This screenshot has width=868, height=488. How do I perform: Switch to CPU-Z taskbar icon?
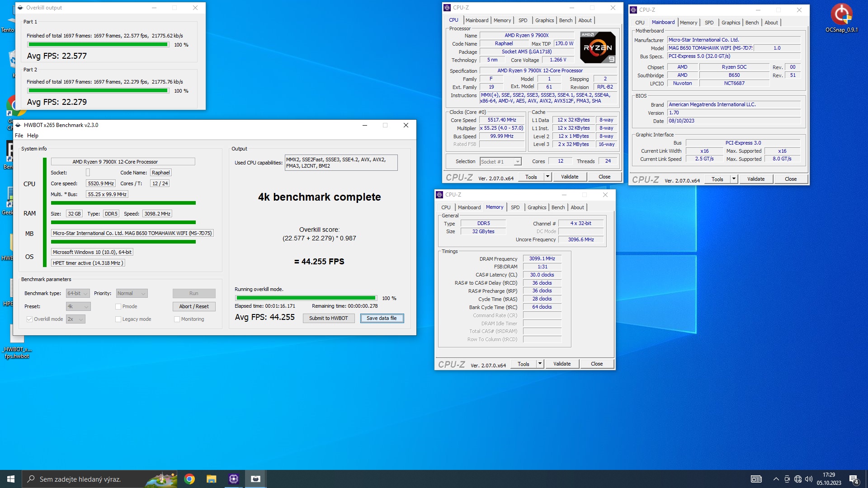pos(233,479)
